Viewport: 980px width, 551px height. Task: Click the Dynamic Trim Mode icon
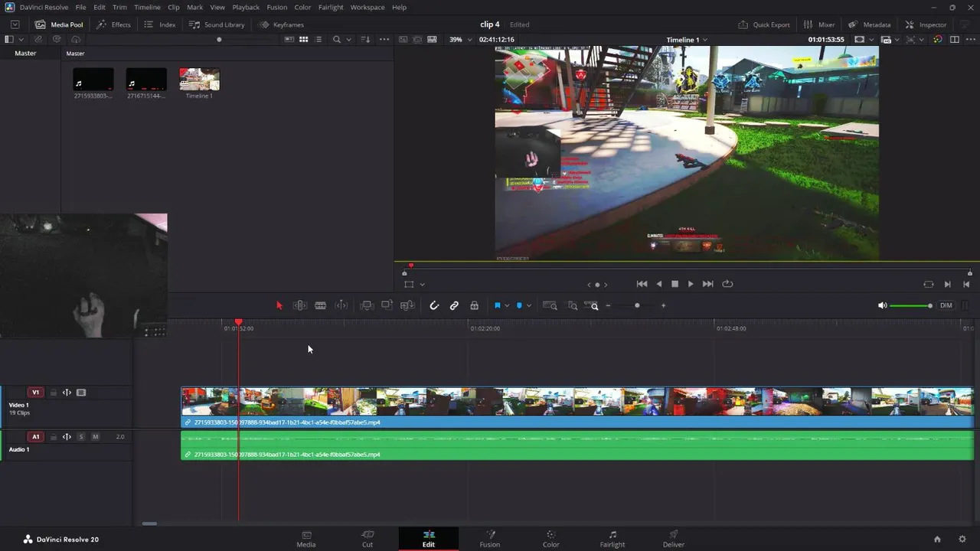point(341,305)
